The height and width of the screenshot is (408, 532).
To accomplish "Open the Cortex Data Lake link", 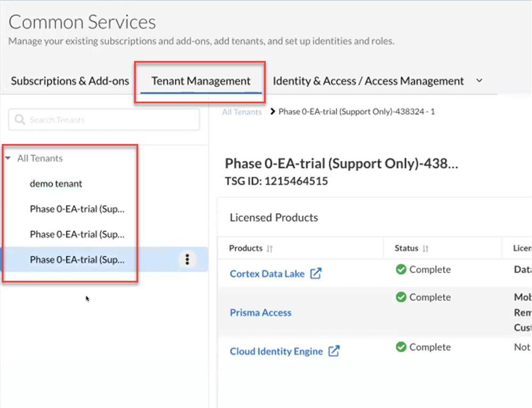I will coord(267,274).
